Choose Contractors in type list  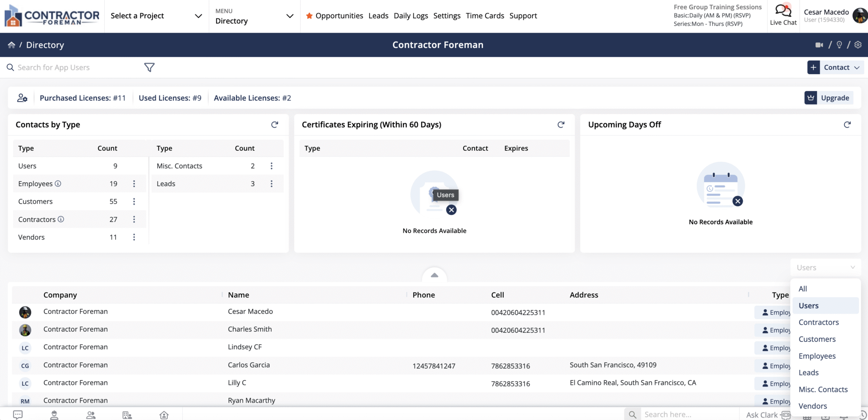point(826,322)
